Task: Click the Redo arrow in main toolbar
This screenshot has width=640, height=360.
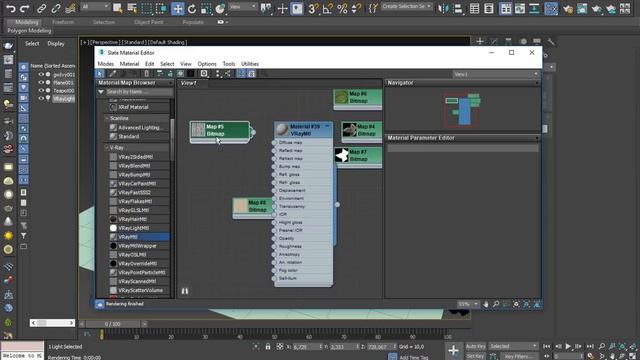Action: tap(25, 8)
